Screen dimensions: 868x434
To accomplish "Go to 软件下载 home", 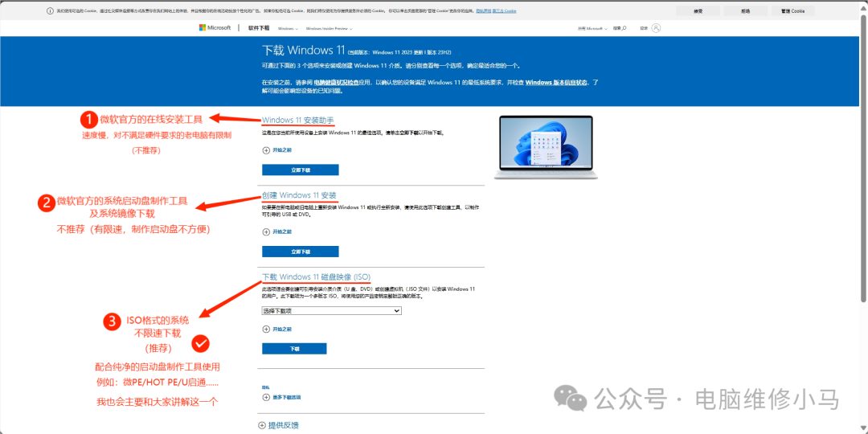I will (259, 27).
